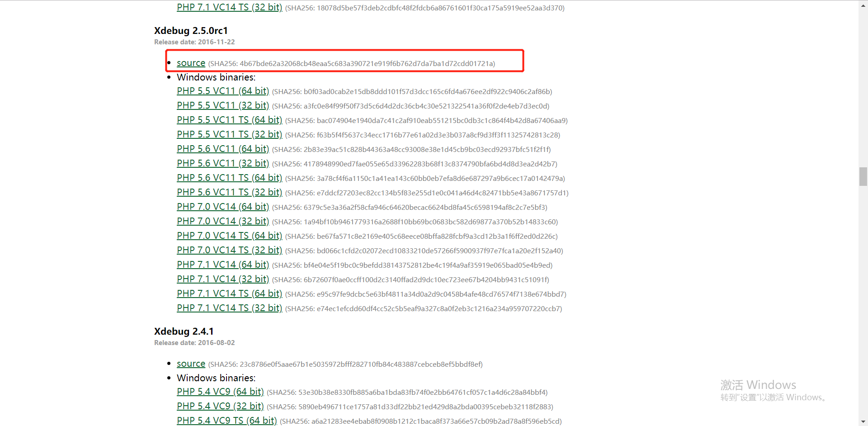Click the Release date: 2016-11-22 text
Image resolution: width=868 pixels, height=426 pixels.
coord(194,42)
